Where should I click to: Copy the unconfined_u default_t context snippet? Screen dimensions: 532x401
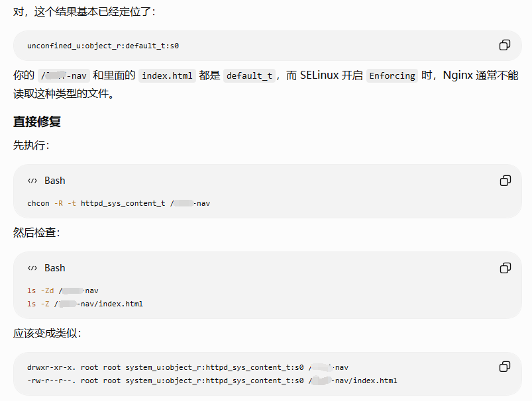point(505,45)
